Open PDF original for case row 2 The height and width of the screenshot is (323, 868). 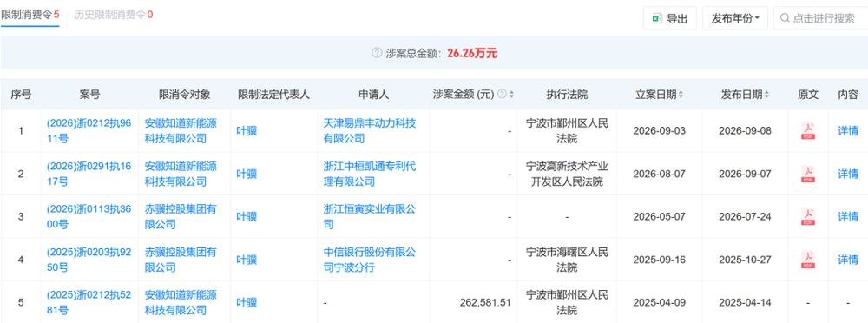[807, 174]
